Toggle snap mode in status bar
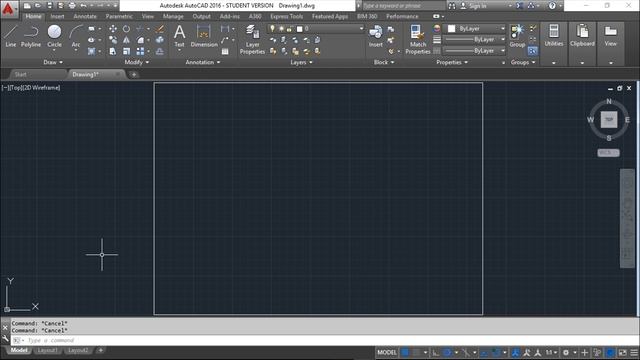Viewport: 640px width, 360px height. [416, 352]
